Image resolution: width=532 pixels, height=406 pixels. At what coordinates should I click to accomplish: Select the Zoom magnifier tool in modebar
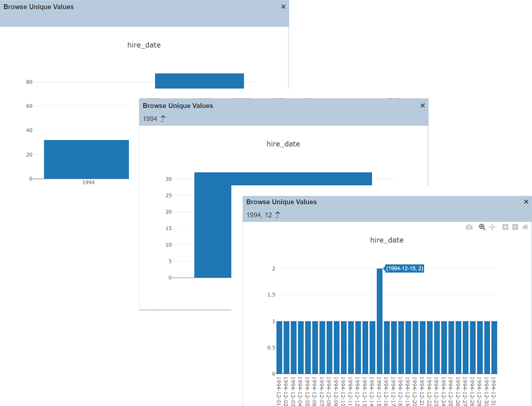tap(482, 227)
